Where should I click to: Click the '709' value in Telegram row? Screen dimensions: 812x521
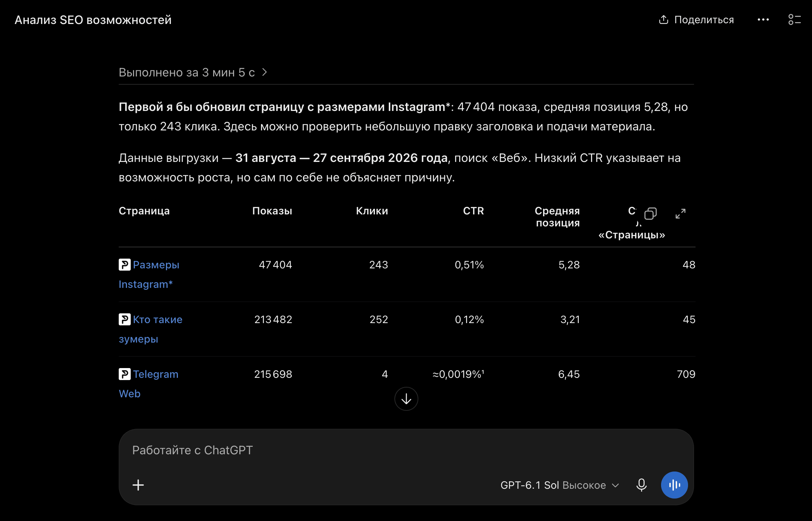click(686, 374)
